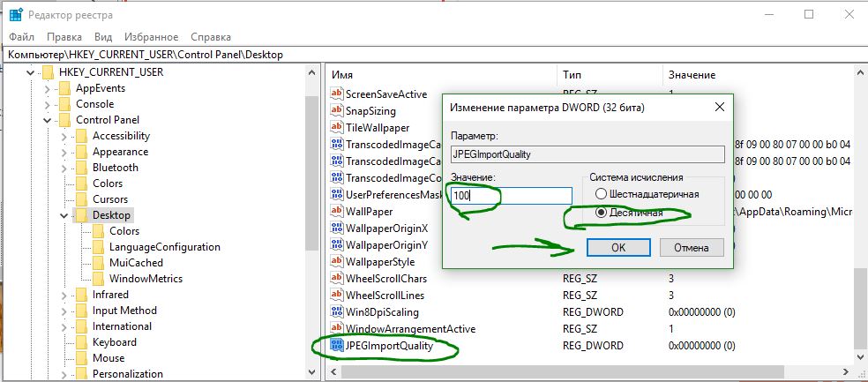Open the Справка menu
The height and width of the screenshot is (382, 868).
211,37
